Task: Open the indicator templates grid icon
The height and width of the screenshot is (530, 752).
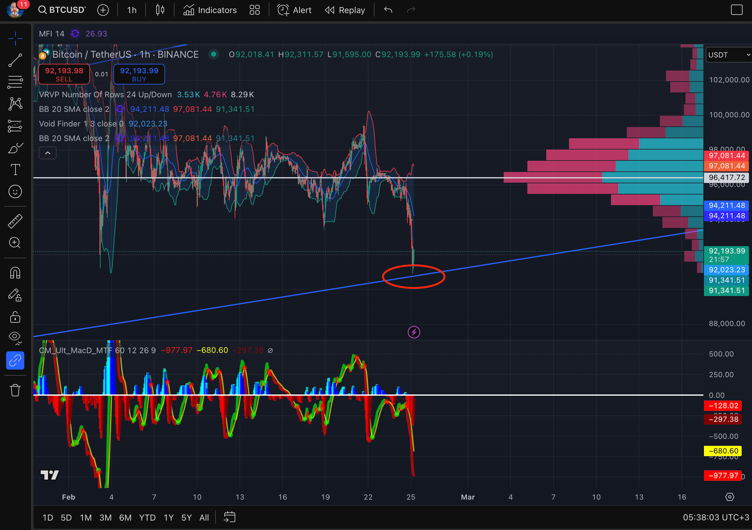Action: click(255, 10)
